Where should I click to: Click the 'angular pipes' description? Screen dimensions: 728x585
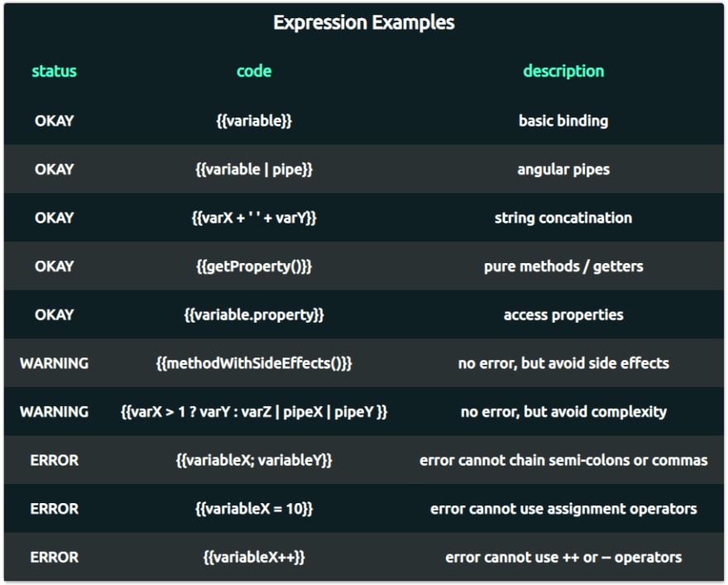click(563, 170)
